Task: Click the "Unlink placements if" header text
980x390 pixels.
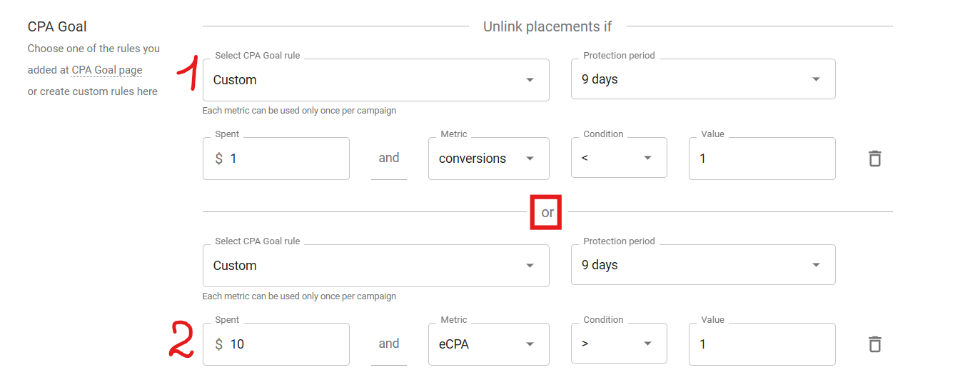Action: 547,26
